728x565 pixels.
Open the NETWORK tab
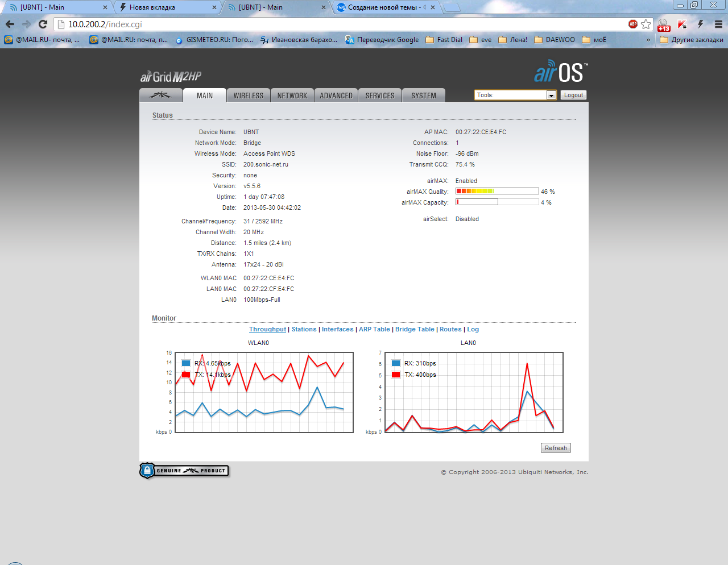[292, 95]
